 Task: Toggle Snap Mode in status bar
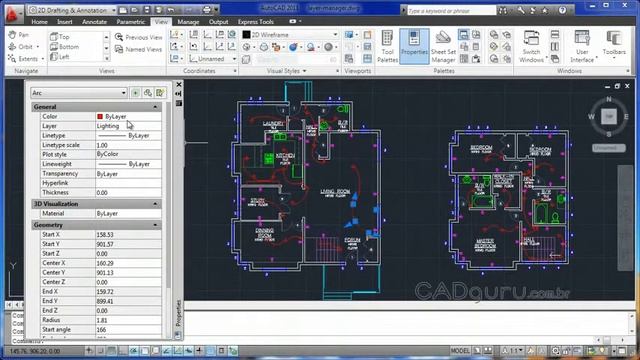pyautogui.click(x=100, y=351)
